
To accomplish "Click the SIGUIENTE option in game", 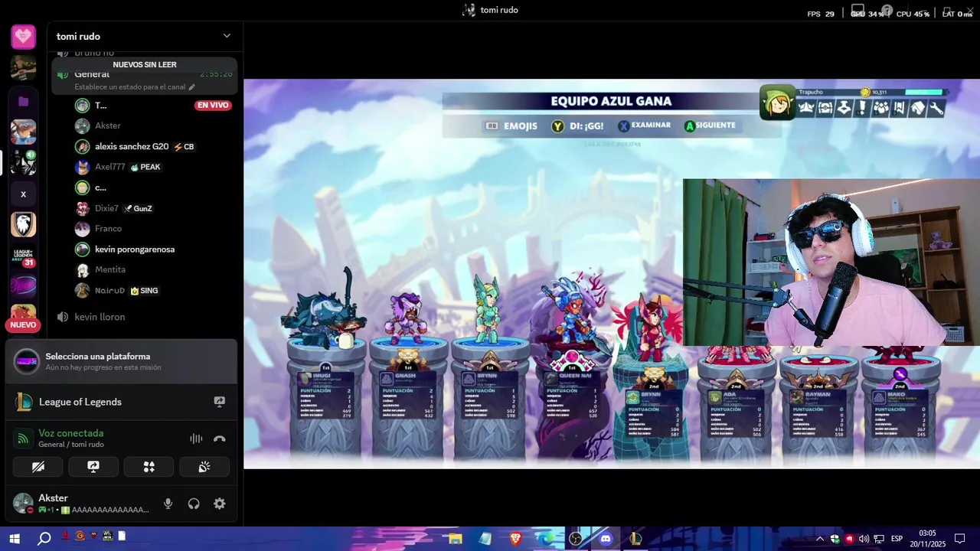I will point(709,126).
